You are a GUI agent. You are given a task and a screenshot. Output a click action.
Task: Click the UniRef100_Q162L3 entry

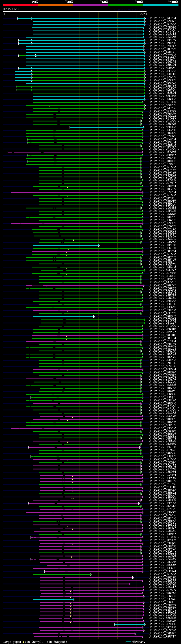pyautogui.click(x=162, y=553)
